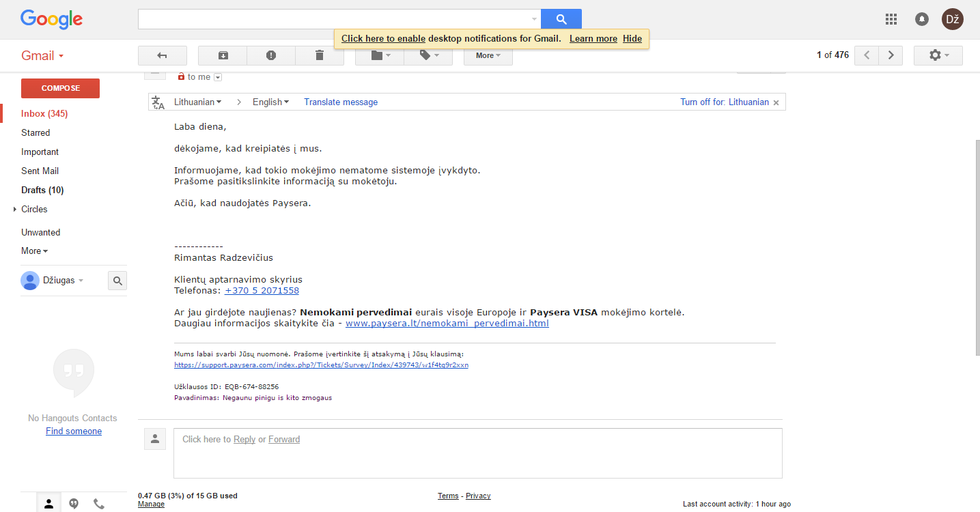Viewport: 980px width, 512px height.
Task: Show the older conversation with the right arrow
Action: [x=891, y=55]
